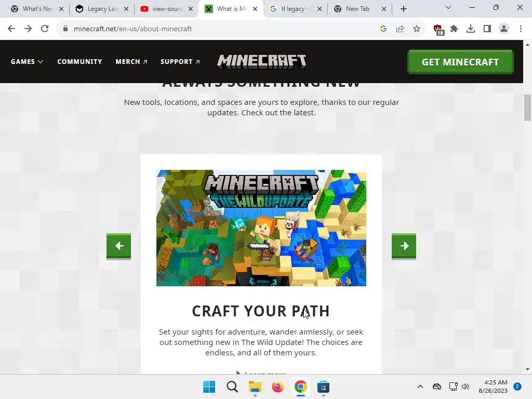
Task: Click the GET MINECRAFT button
Action: pos(460,62)
